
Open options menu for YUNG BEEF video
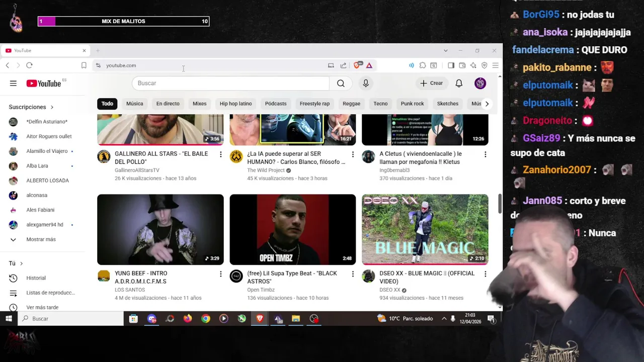click(220, 274)
